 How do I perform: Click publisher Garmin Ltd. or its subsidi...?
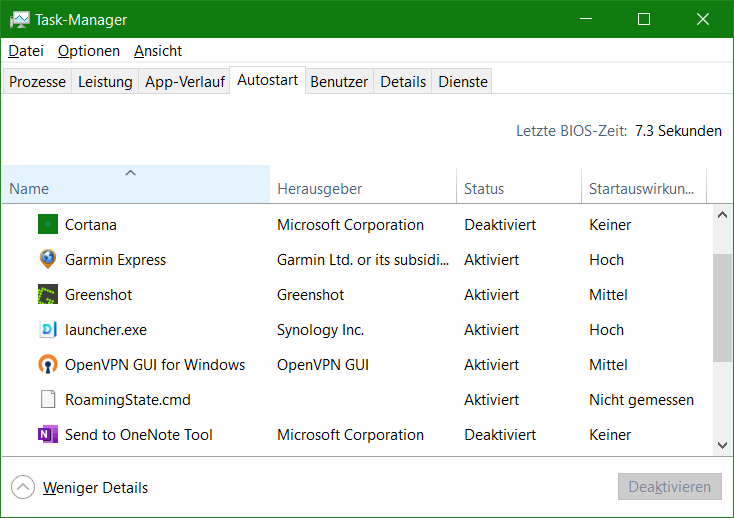point(363,260)
